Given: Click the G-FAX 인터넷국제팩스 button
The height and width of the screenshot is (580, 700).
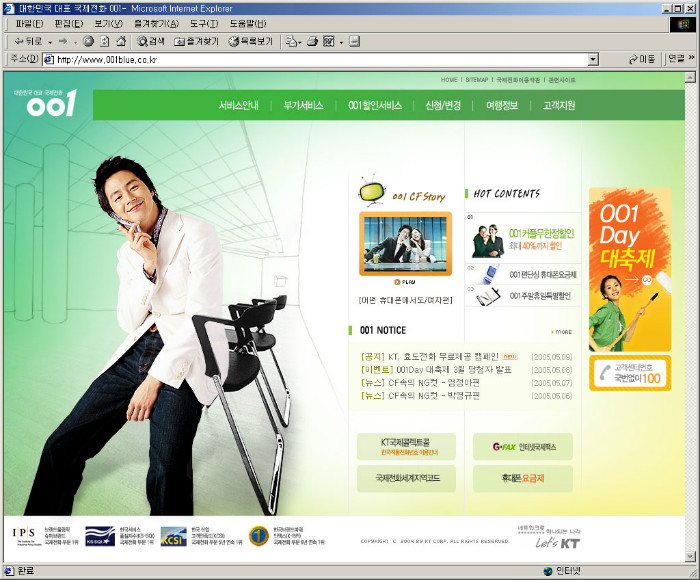Looking at the screenshot, I should (x=523, y=446).
